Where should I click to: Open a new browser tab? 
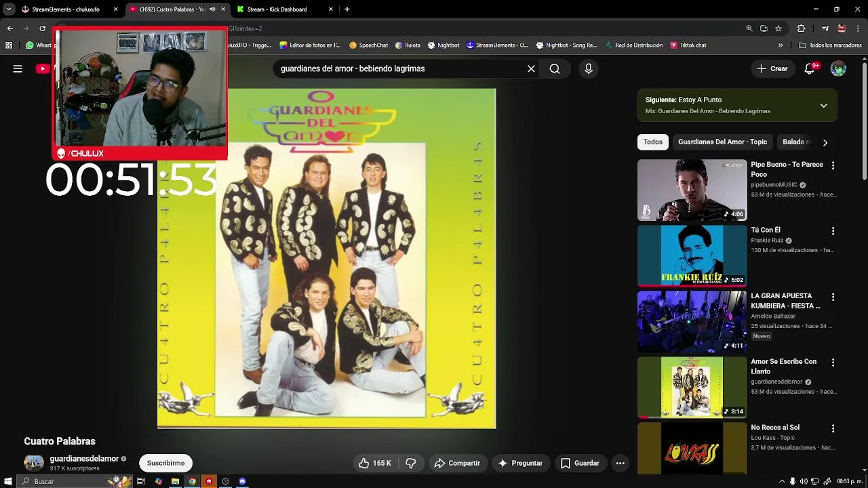pyautogui.click(x=347, y=9)
